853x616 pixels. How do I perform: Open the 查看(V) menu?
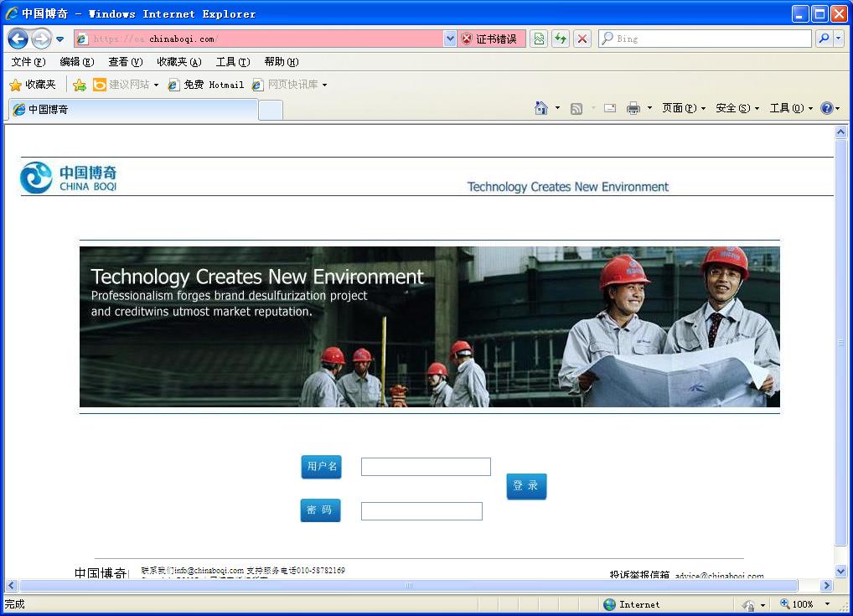point(125,61)
